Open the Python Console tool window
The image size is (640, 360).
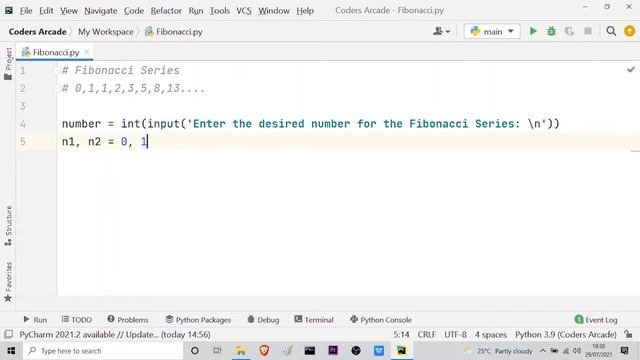click(x=381, y=320)
